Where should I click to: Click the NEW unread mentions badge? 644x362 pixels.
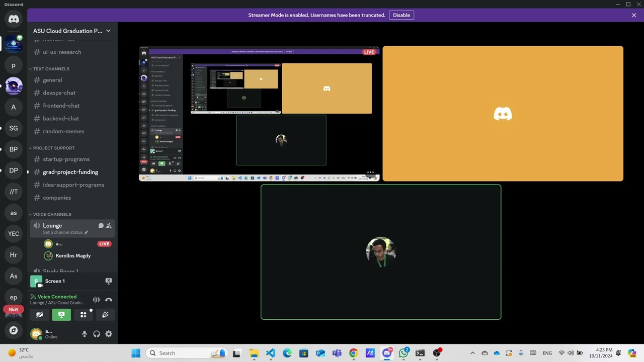pyautogui.click(x=14, y=309)
